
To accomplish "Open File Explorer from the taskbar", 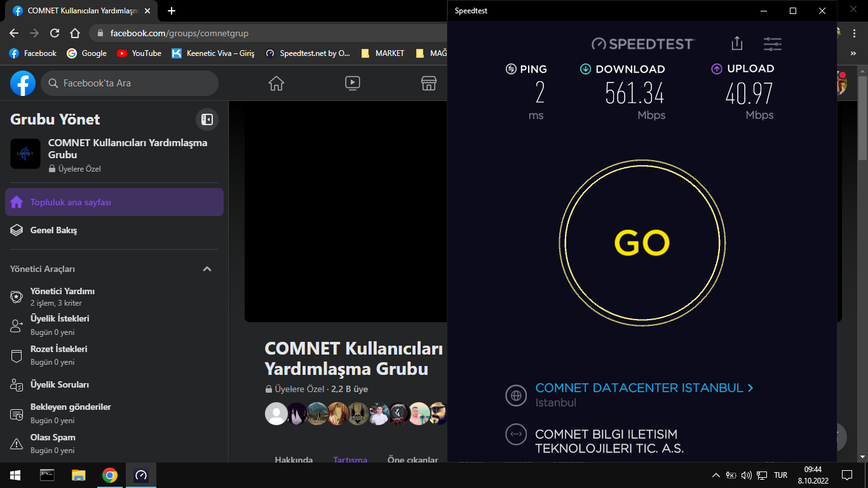I will coord(78,475).
